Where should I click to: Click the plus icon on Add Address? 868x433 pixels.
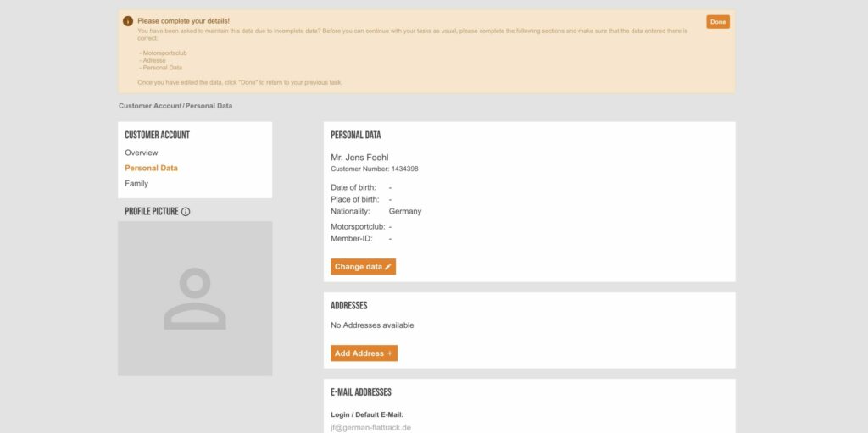click(390, 353)
